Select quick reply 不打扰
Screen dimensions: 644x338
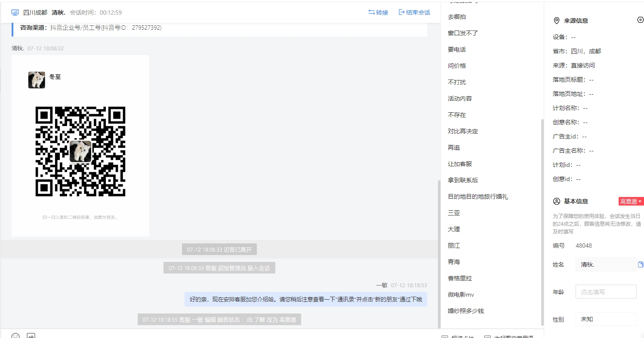point(457,82)
